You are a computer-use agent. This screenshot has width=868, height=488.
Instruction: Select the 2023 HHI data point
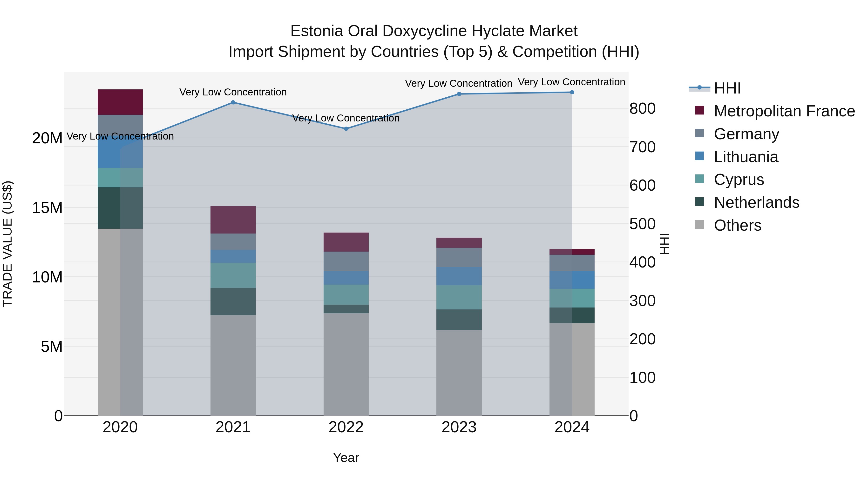click(x=459, y=94)
